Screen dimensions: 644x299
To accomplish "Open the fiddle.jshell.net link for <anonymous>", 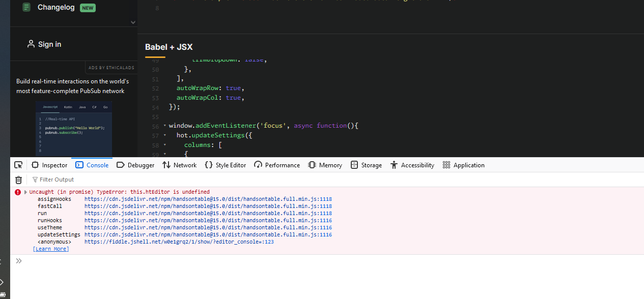I will (x=179, y=242).
